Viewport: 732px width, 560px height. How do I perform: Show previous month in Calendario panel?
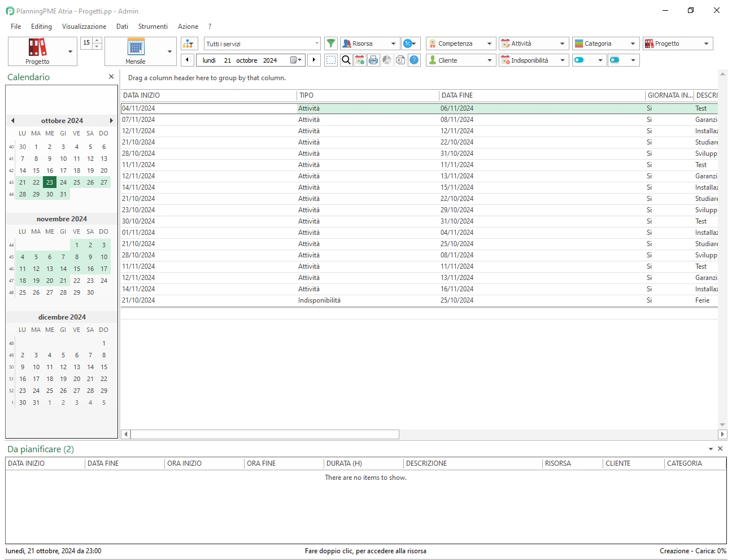click(13, 120)
